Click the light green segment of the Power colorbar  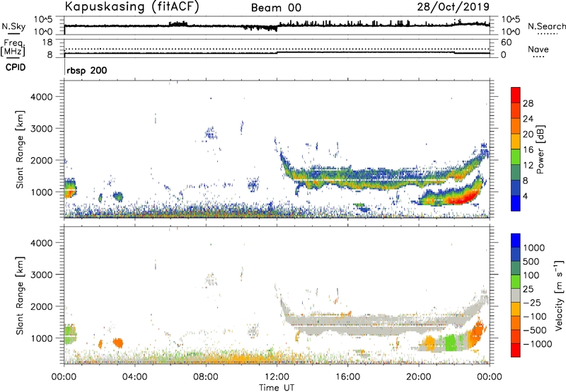(x=516, y=157)
